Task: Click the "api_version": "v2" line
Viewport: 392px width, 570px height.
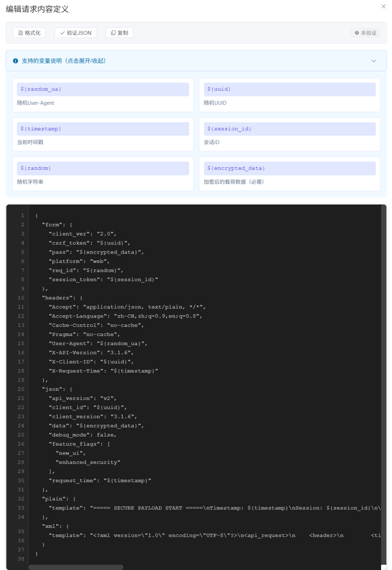Action: (x=82, y=398)
